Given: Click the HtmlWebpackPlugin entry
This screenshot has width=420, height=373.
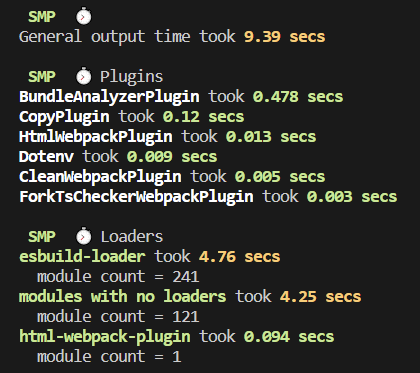Looking at the screenshot, I should pos(96,137).
